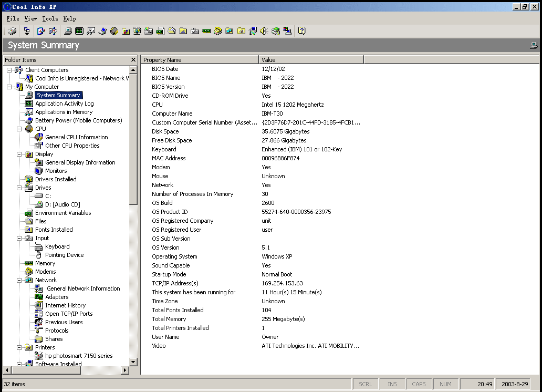Click the computer icon in System Summary header
The width and height of the screenshot is (542, 392).
click(534, 45)
